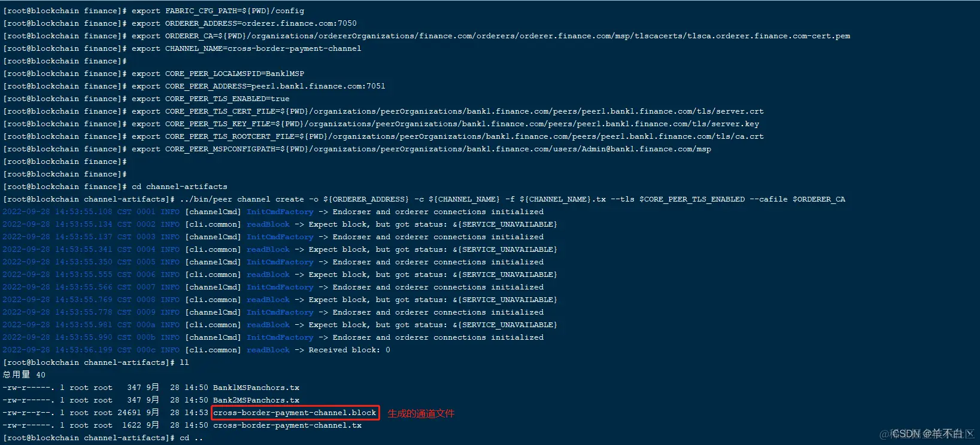Image resolution: width=980 pixels, height=445 pixels.
Task: Select the CORE_PEER_TLS_CERT_FILE export line
Action: [383, 111]
